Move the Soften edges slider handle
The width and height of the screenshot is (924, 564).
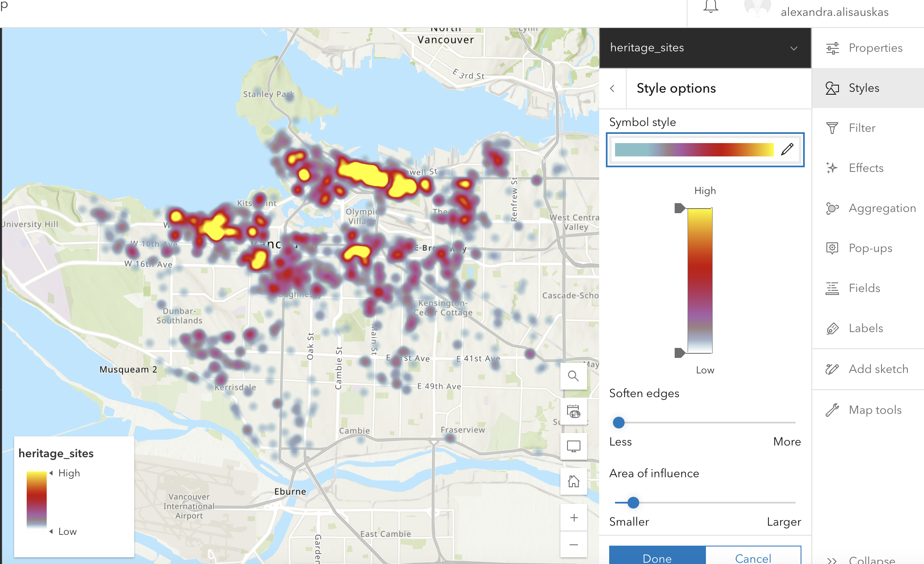pos(619,423)
